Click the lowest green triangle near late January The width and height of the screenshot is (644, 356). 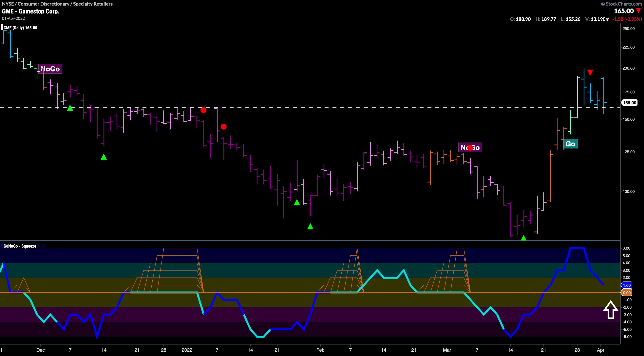(x=310, y=226)
